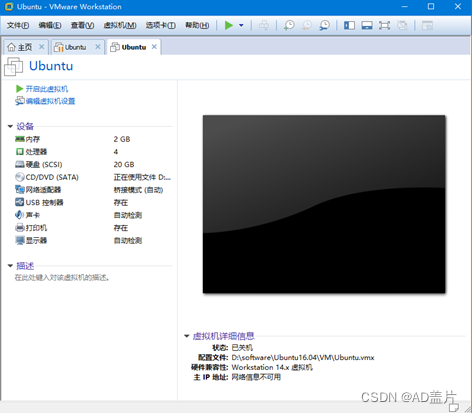Click the 网络适配器 network adapter icon

[x=20, y=190]
